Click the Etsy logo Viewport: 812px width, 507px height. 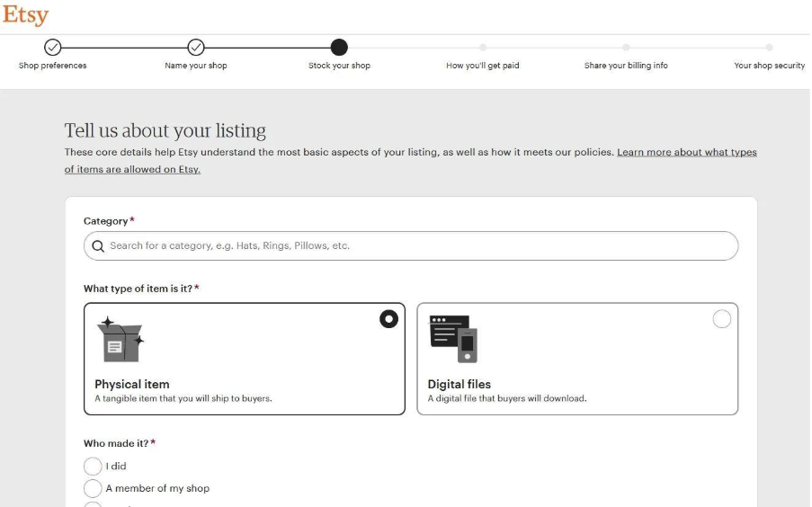click(x=25, y=15)
